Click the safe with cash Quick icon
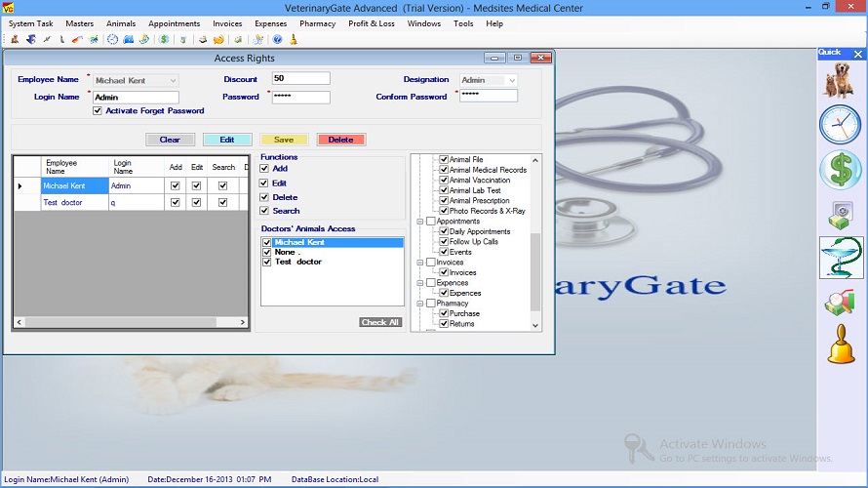 click(x=840, y=215)
